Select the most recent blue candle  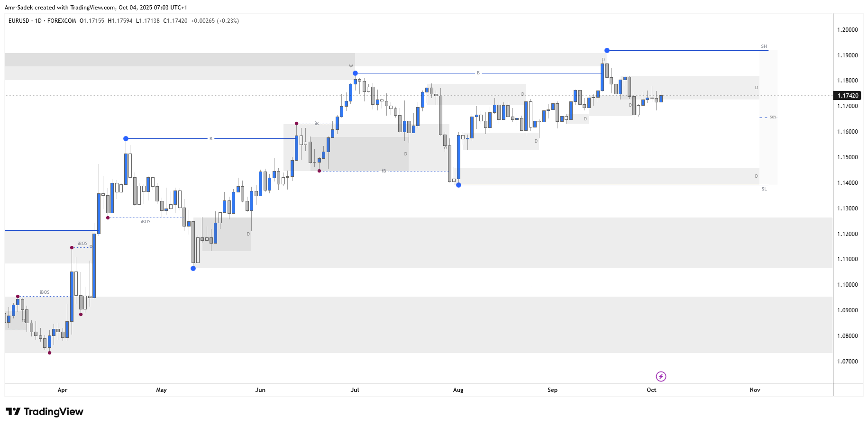tap(661, 99)
